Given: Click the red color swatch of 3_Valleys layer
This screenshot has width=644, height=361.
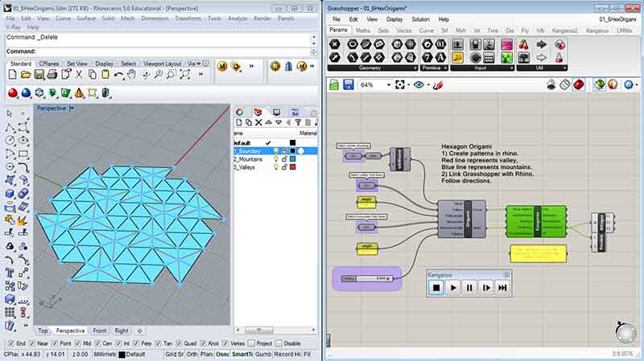Looking at the screenshot, I should 293,167.
